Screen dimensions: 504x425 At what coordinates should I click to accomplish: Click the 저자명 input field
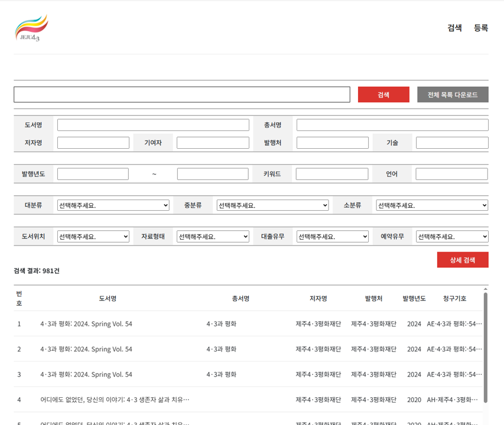93,143
